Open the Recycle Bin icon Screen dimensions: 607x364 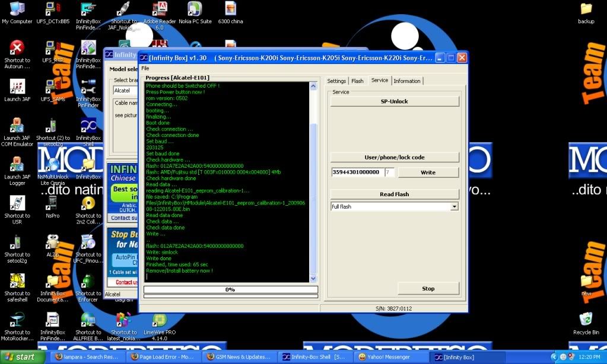[x=586, y=321]
